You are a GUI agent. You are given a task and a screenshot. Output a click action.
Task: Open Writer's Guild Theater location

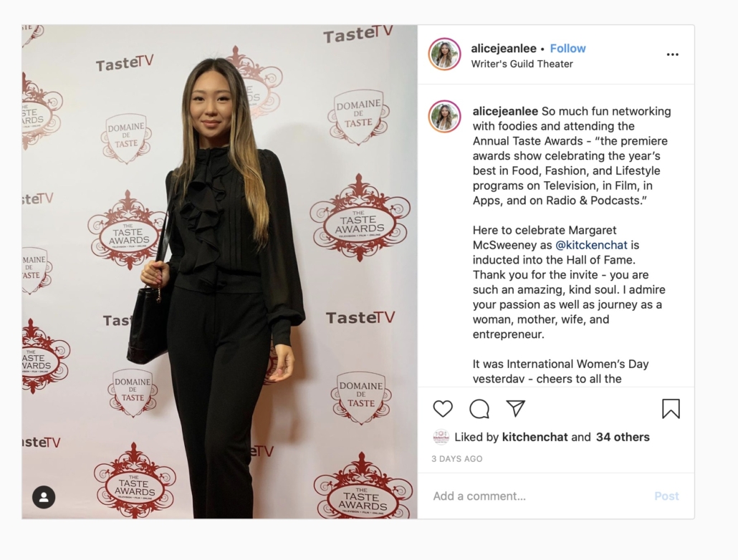pos(522,64)
